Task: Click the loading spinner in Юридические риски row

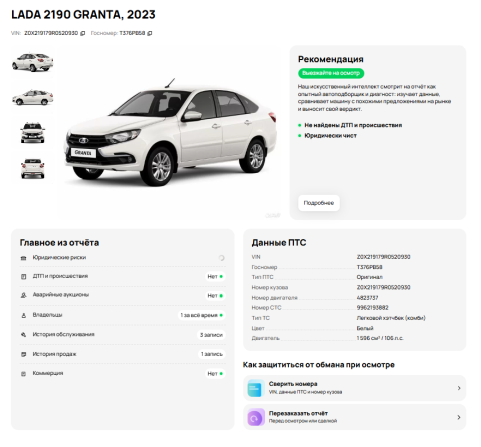Action: tap(221, 258)
